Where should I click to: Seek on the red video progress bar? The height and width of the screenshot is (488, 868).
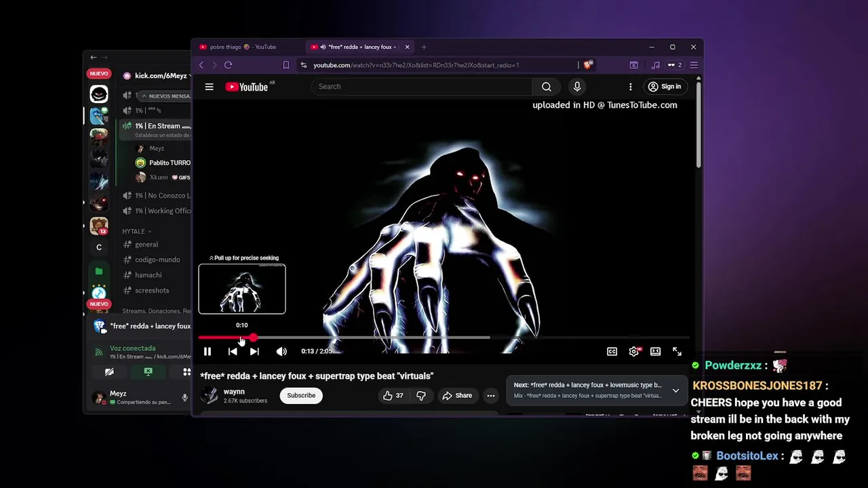pos(444,338)
